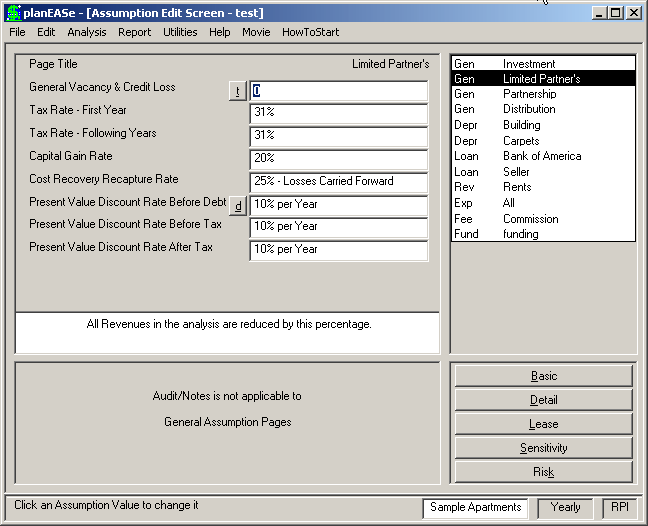The image size is (648, 526).
Task: Click the Cost Recovery Recapture Rate field
Action: tap(339, 183)
